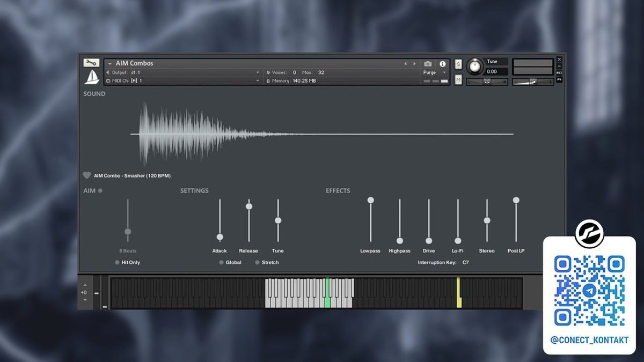Minimize the instrument header with minus button
The height and width of the screenshot is (362, 644).
click(x=559, y=67)
